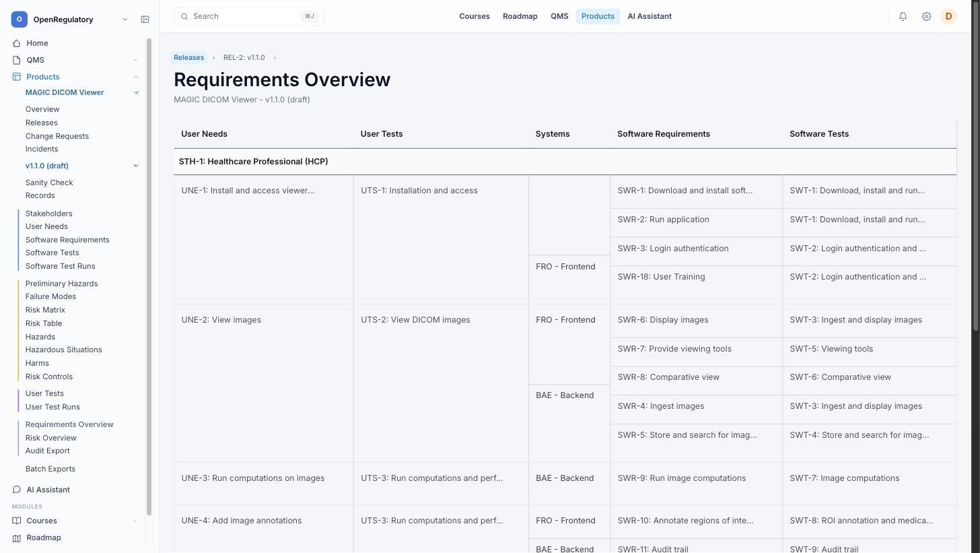Screen dimensions: 980x553
Task: Open the OpenRegulatory workspace dropdown
Action: pyautogui.click(x=125, y=20)
